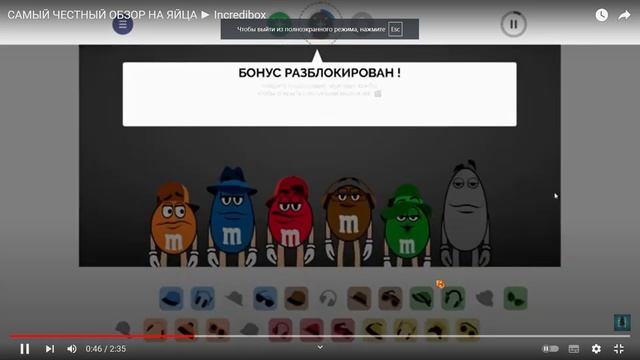Select the green headphones sound icon
This screenshot has width=640, height=360.
pos(453,299)
